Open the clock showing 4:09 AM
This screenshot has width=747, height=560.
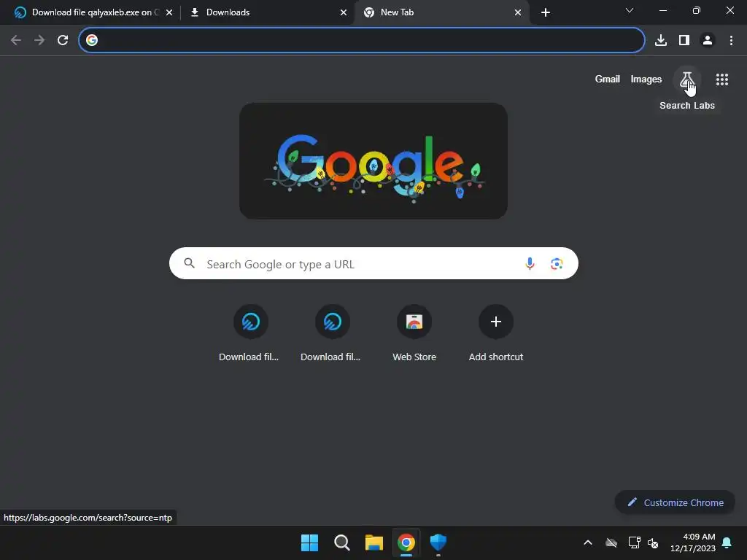pyautogui.click(x=693, y=542)
